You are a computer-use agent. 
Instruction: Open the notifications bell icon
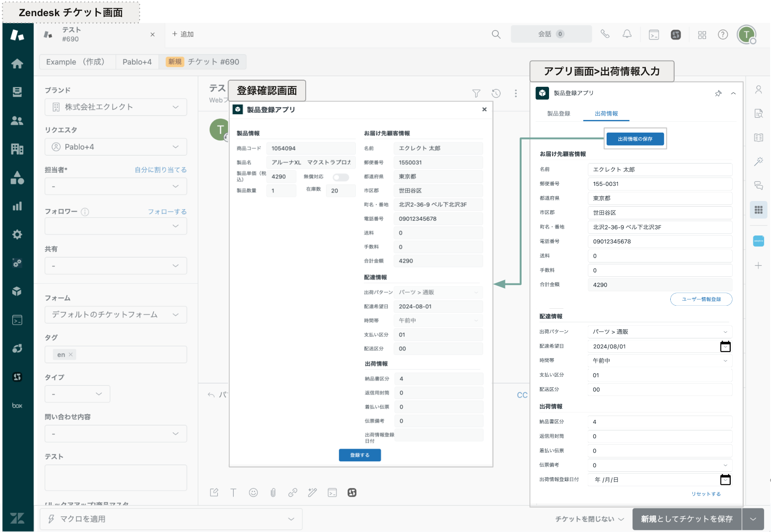click(x=627, y=34)
